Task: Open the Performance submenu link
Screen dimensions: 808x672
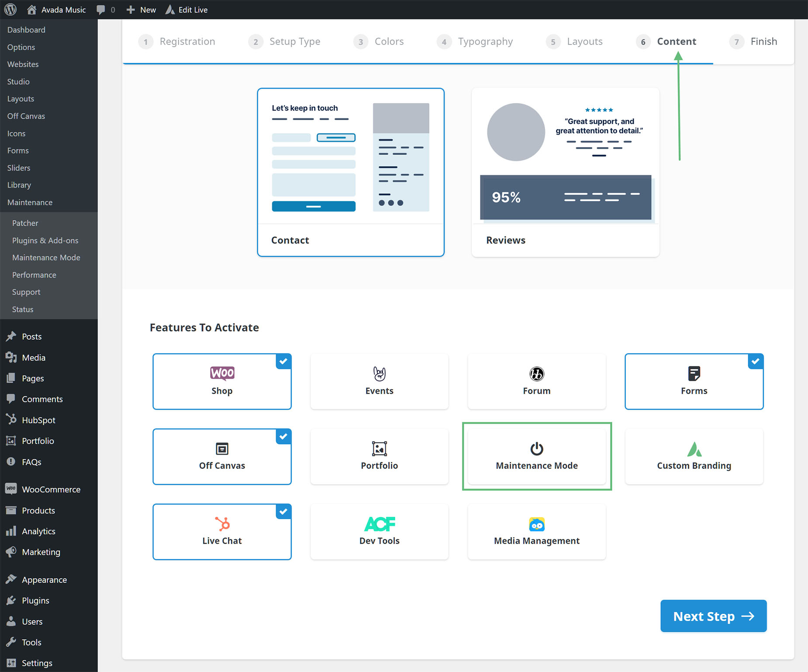Action: 34,275
